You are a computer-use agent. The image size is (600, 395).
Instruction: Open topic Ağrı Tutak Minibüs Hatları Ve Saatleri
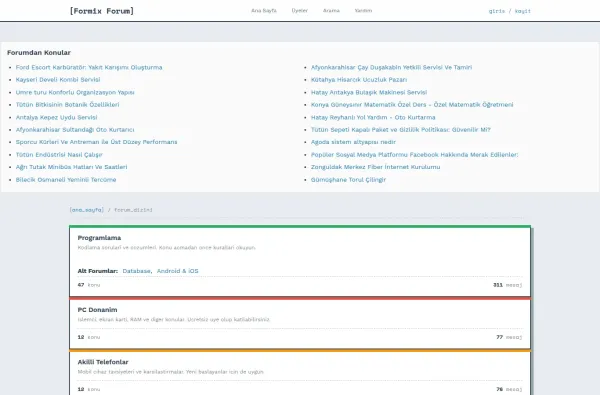click(72, 167)
